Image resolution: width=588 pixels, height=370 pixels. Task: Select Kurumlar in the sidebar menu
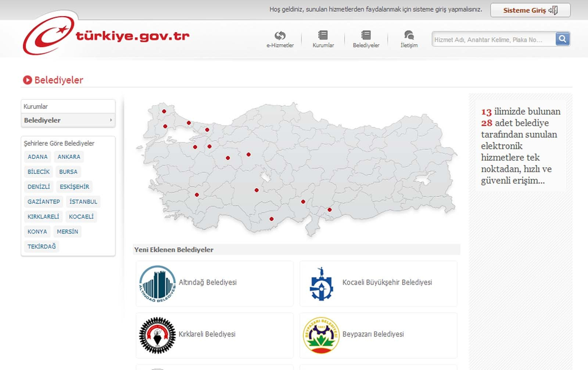(68, 106)
